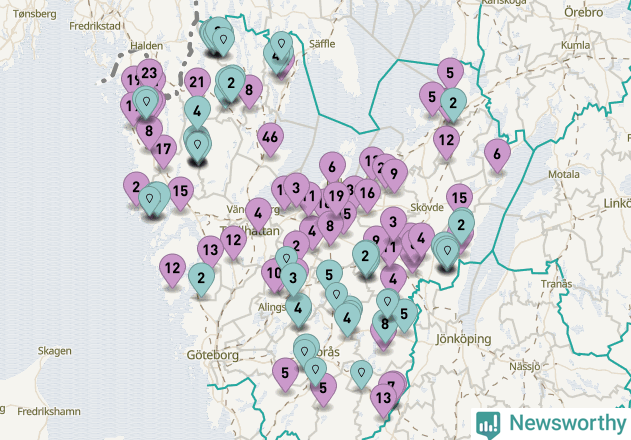Click the purple 17 marker on the coast

pyautogui.click(x=163, y=151)
